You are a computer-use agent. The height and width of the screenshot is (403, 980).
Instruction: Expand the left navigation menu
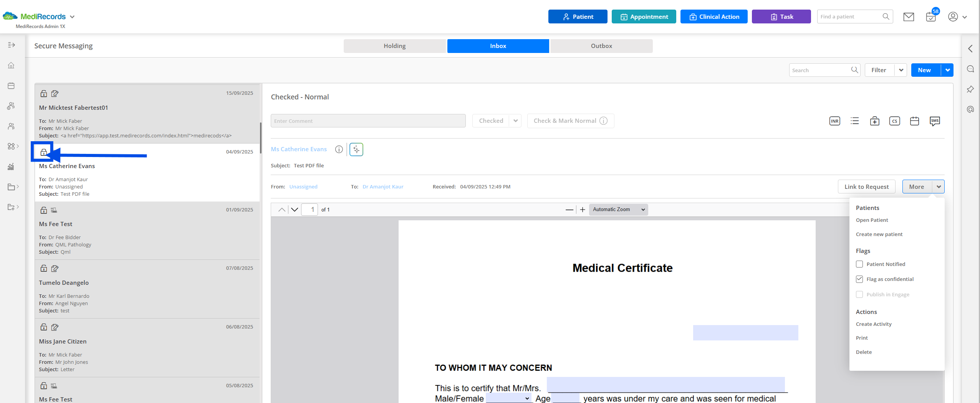click(x=12, y=45)
